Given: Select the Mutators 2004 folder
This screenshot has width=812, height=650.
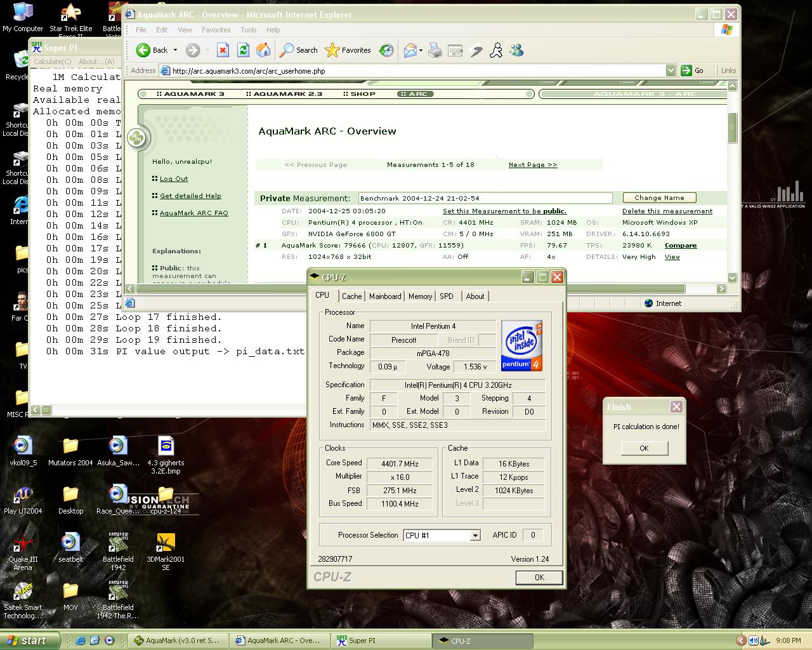Looking at the screenshot, I should click(70, 451).
